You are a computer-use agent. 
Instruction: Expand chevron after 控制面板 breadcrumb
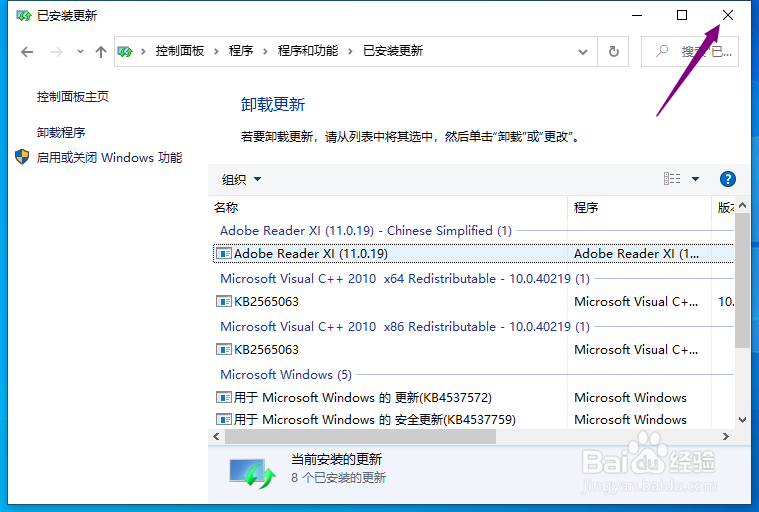click(216, 51)
